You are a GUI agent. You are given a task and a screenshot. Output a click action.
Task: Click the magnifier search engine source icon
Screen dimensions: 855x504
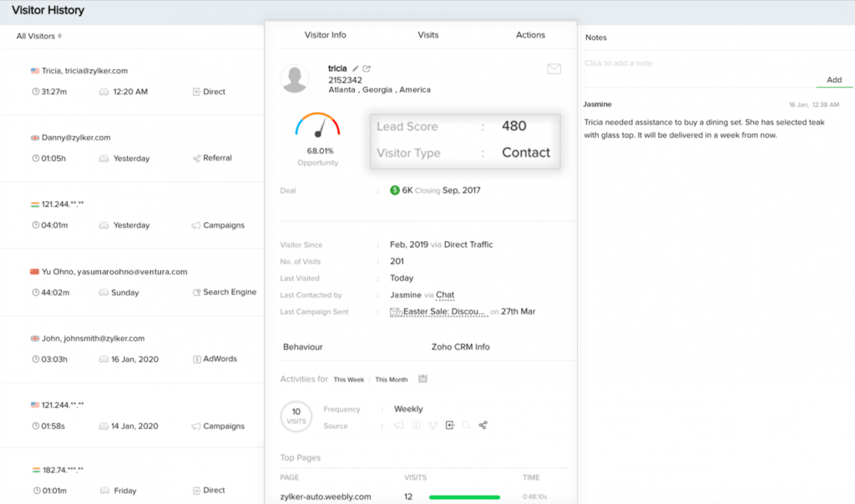point(466,425)
